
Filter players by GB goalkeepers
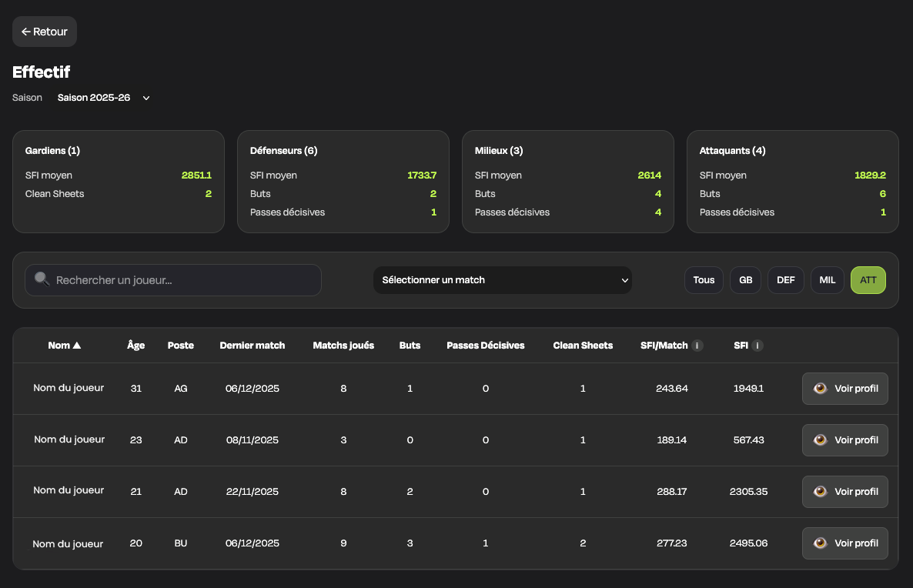(745, 280)
